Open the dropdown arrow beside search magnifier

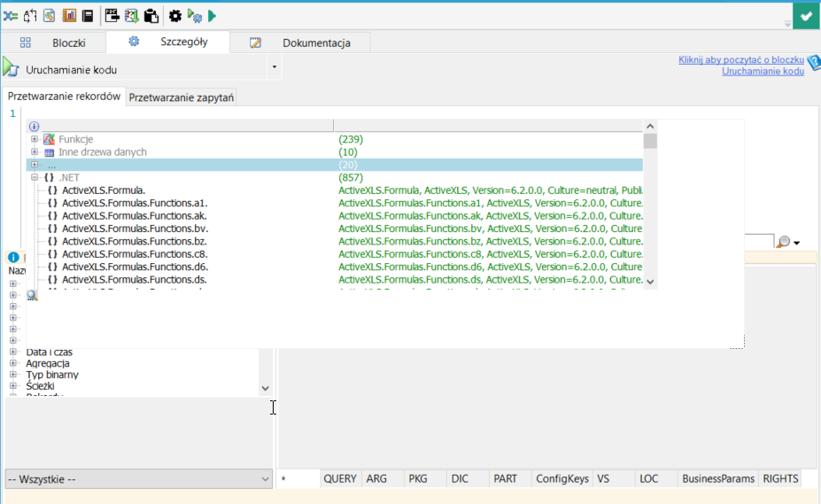point(797,243)
